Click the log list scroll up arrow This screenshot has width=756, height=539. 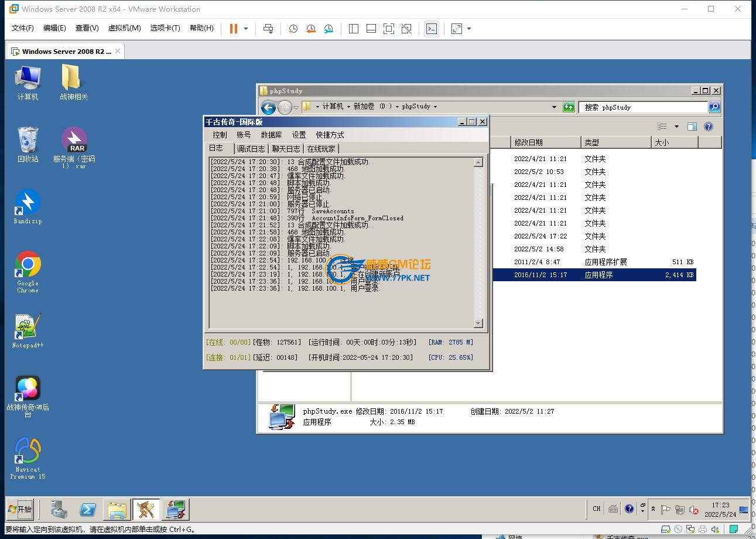tap(478, 162)
